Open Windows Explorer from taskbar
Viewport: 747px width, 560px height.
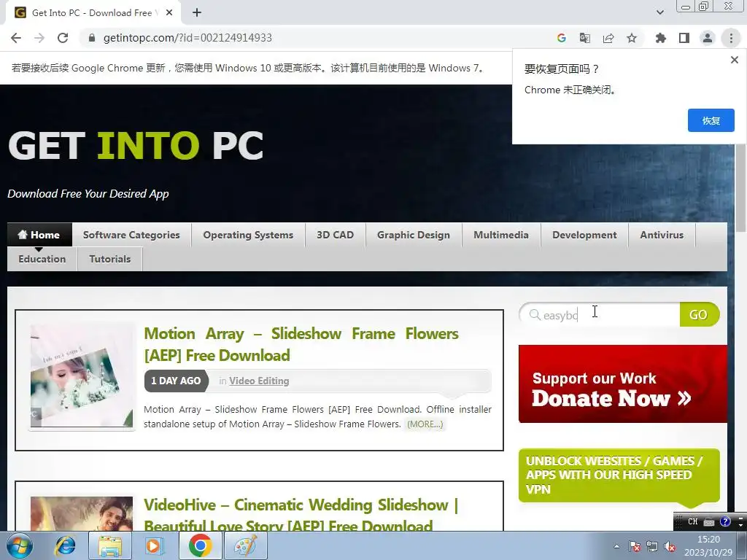[110, 545]
